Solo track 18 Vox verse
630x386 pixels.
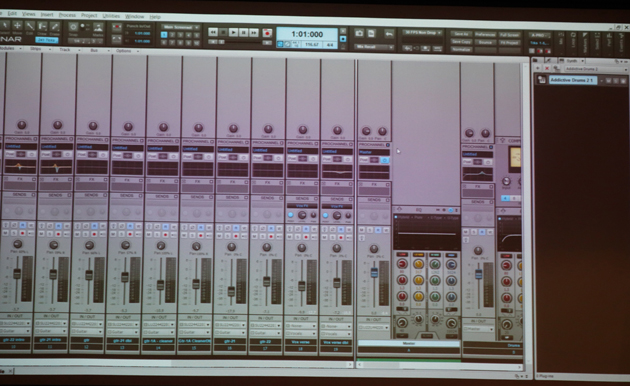click(x=298, y=237)
